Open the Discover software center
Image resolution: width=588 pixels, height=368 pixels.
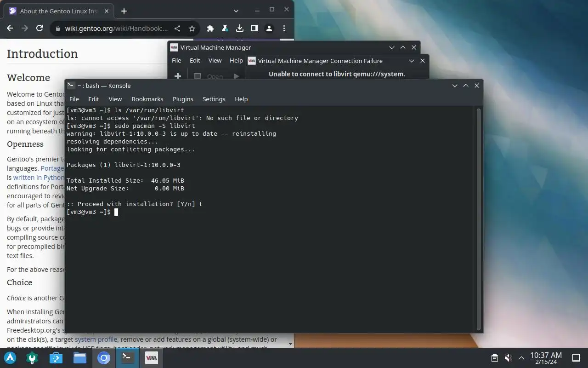coord(56,358)
